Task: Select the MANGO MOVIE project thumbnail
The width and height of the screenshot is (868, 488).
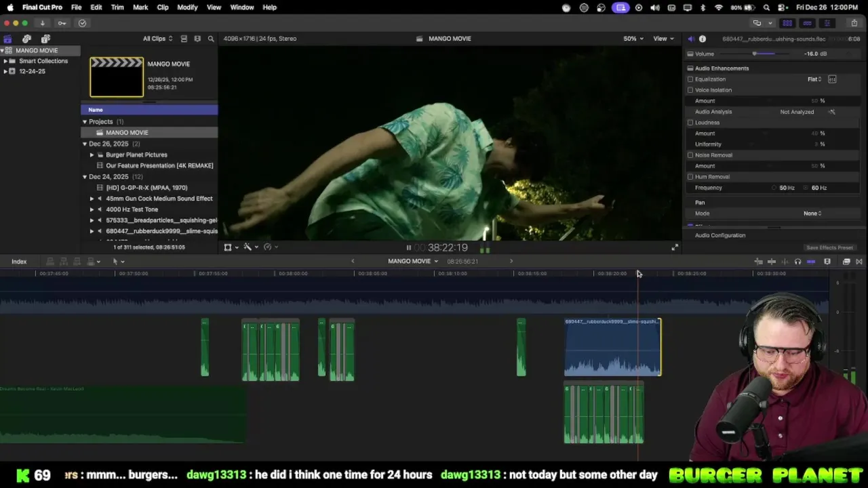Action: pyautogui.click(x=117, y=77)
